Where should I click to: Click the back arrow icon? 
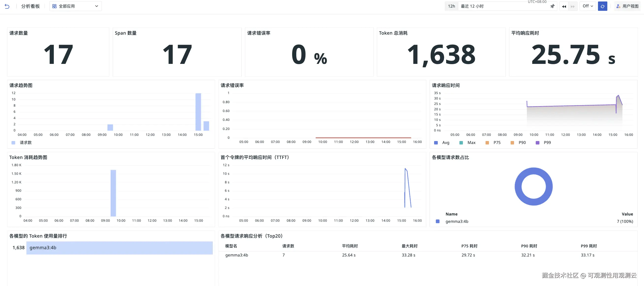pyautogui.click(x=7, y=6)
